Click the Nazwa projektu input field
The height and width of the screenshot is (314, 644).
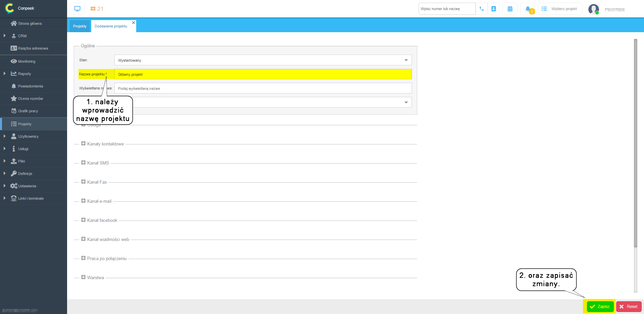(x=263, y=74)
